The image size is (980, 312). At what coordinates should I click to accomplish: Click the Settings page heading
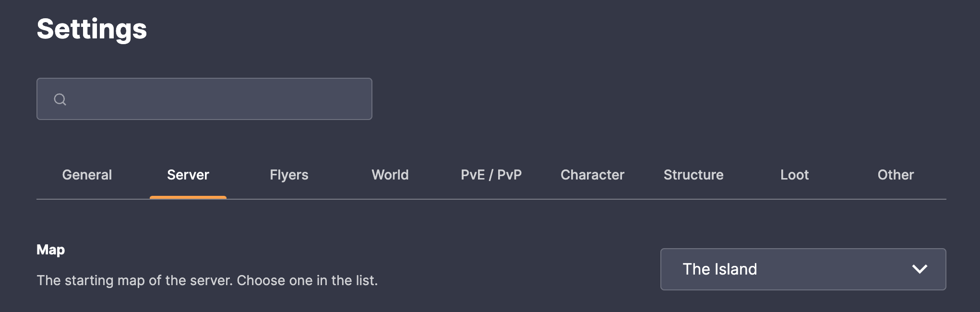click(x=92, y=29)
